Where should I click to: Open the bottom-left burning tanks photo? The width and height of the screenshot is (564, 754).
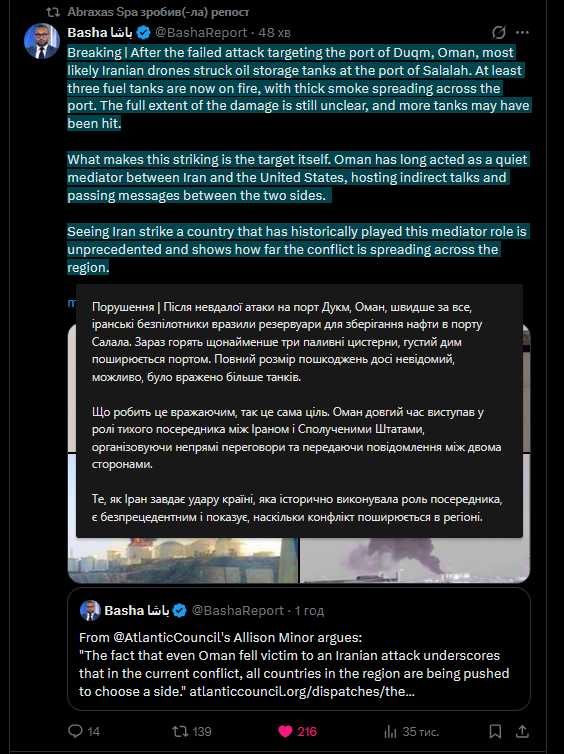[183, 560]
